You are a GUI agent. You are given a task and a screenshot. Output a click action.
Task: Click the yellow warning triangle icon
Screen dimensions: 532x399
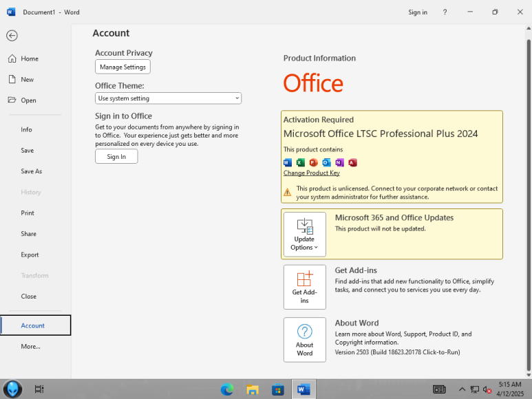click(288, 192)
